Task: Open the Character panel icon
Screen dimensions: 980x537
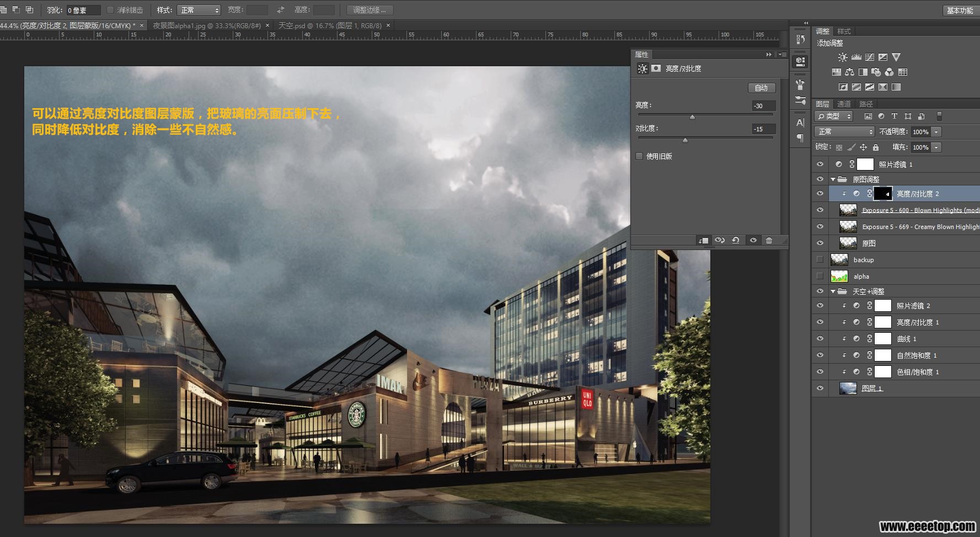Action: (x=800, y=123)
